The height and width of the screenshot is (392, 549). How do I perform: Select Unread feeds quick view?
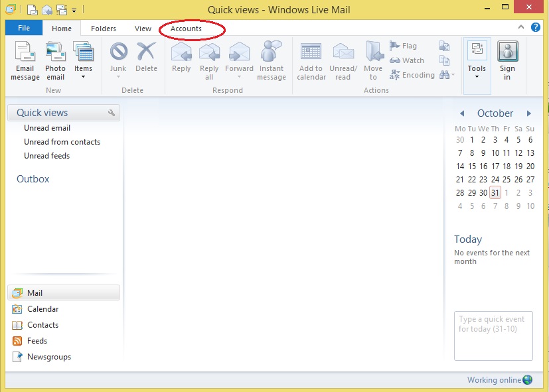pyautogui.click(x=46, y=156)
